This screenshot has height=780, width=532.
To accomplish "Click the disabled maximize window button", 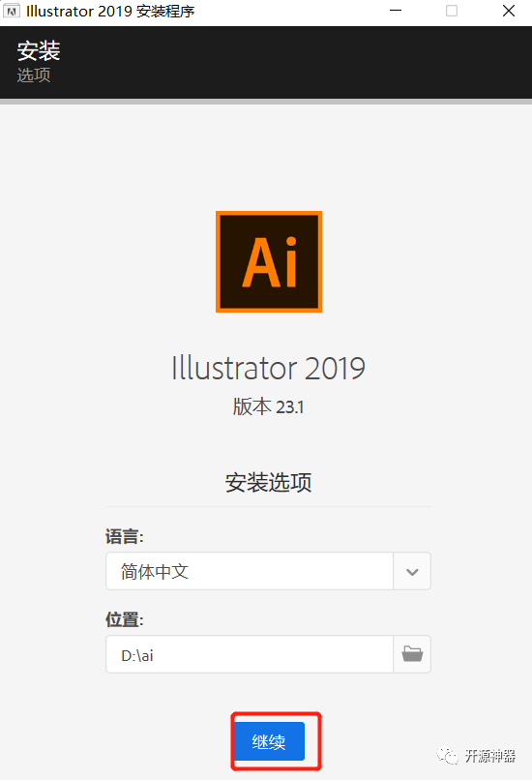I will pos(452,11).
